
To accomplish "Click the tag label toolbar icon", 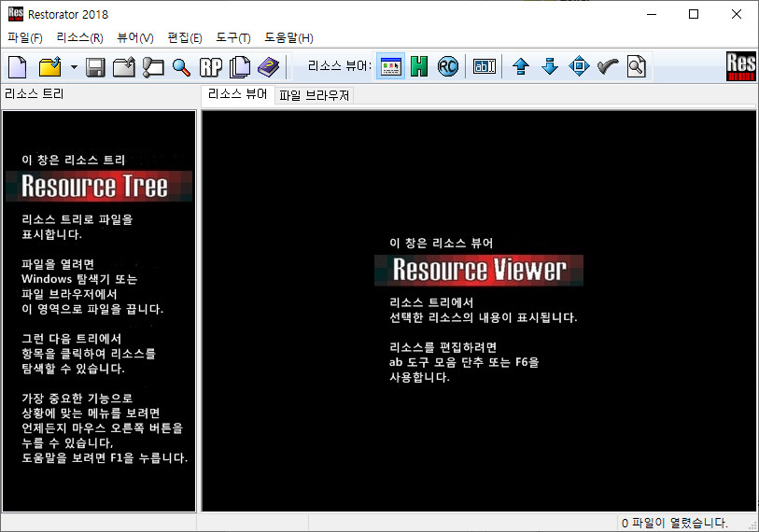I will point(153,67).
